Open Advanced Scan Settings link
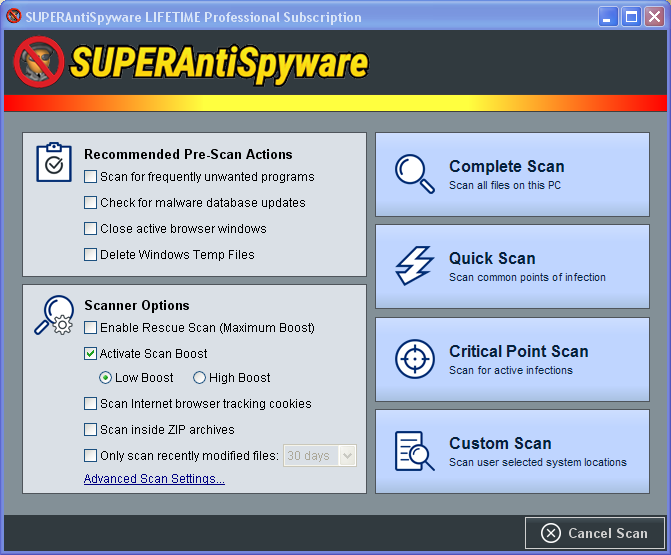 [x=154, y=478]
